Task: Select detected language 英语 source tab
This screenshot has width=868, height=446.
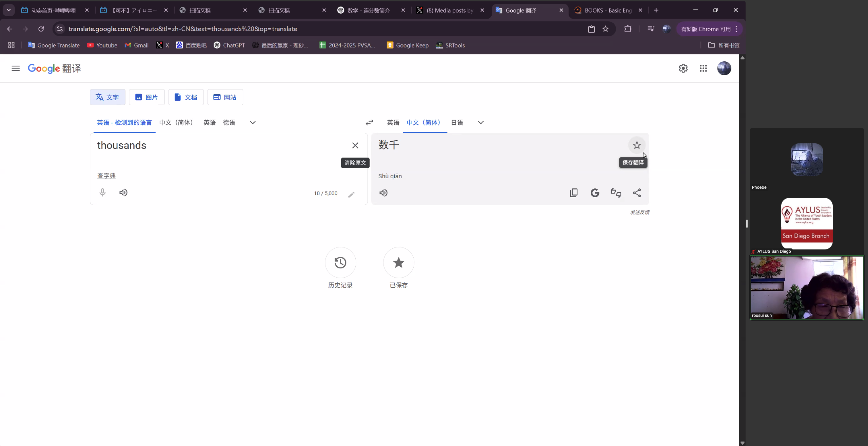Action: click(124, 123)
